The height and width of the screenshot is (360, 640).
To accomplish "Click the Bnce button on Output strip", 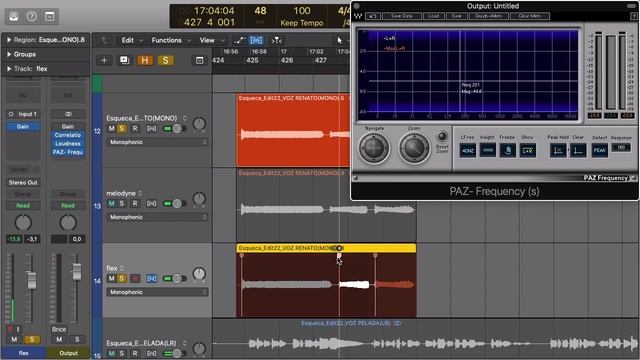I will [59, 329].
